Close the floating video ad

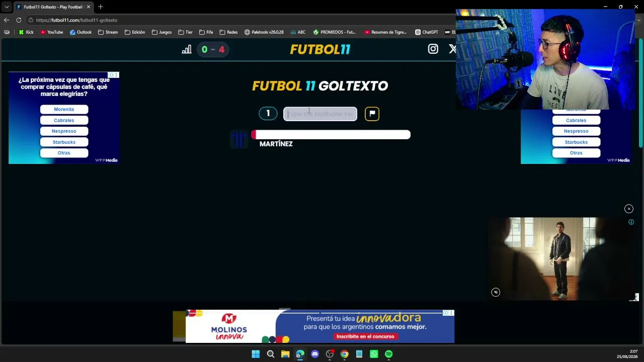[x=629, y=209]
